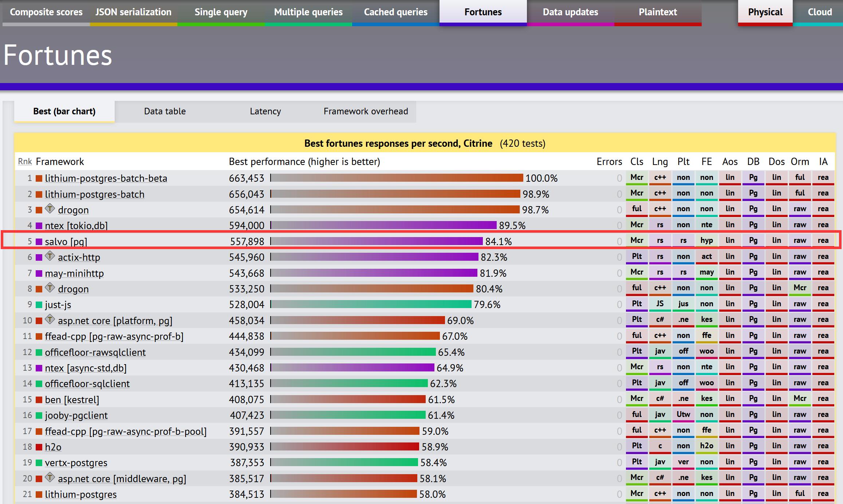Click the purple color square beside salvo [pg]
This screenshot has height=504, width=843.
coord(39,242)
